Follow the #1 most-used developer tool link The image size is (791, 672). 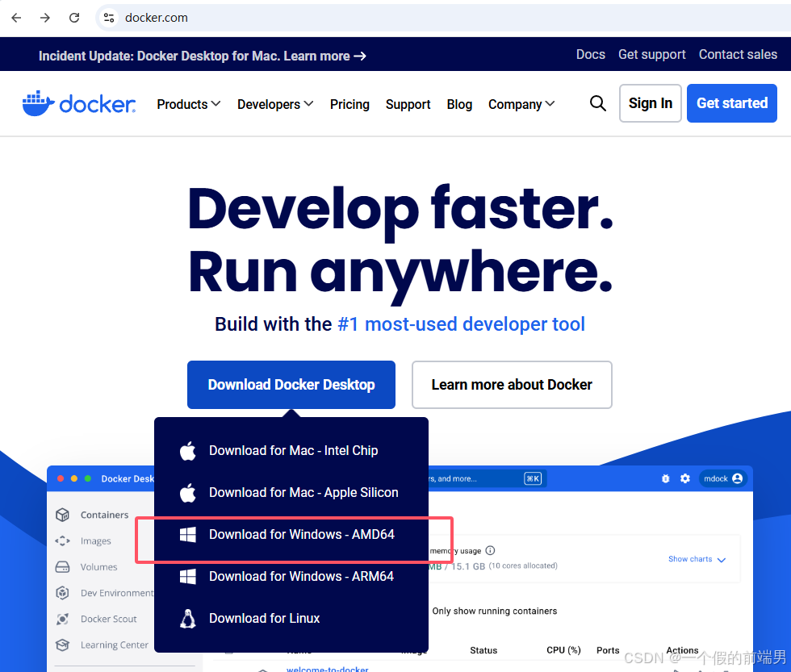point(461,324)
